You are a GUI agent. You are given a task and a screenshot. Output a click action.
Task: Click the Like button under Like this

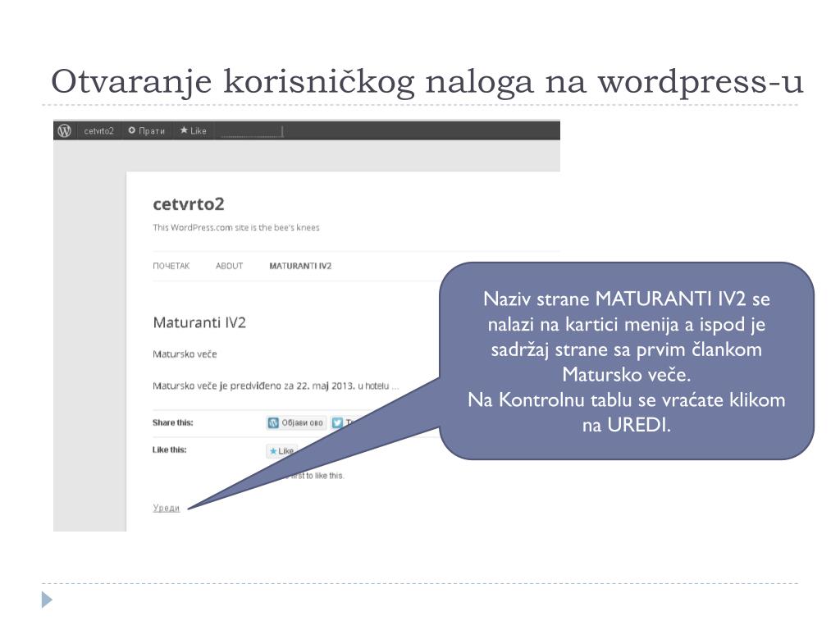click(281, 451)
